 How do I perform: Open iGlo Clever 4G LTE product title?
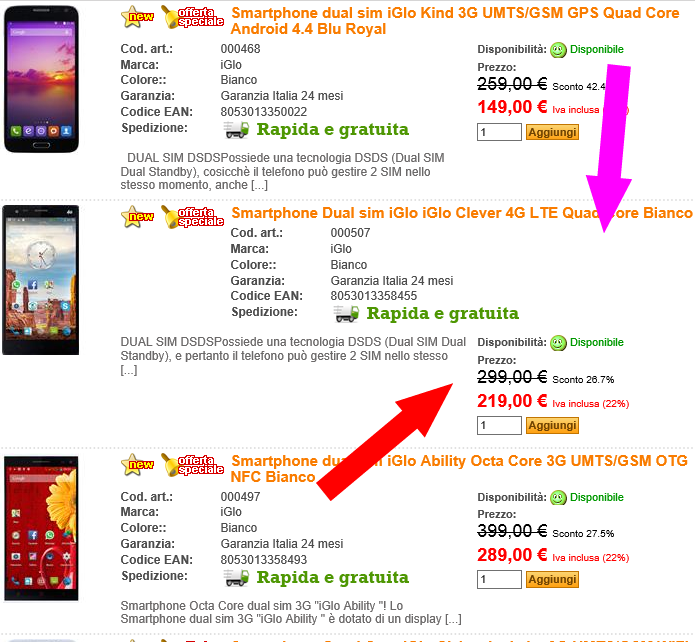(462, 213)
